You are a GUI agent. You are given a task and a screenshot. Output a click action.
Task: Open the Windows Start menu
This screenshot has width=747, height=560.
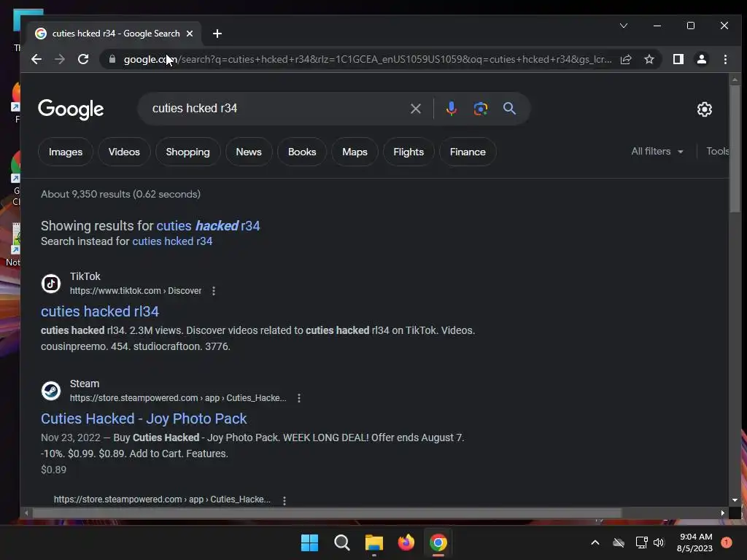309,542
